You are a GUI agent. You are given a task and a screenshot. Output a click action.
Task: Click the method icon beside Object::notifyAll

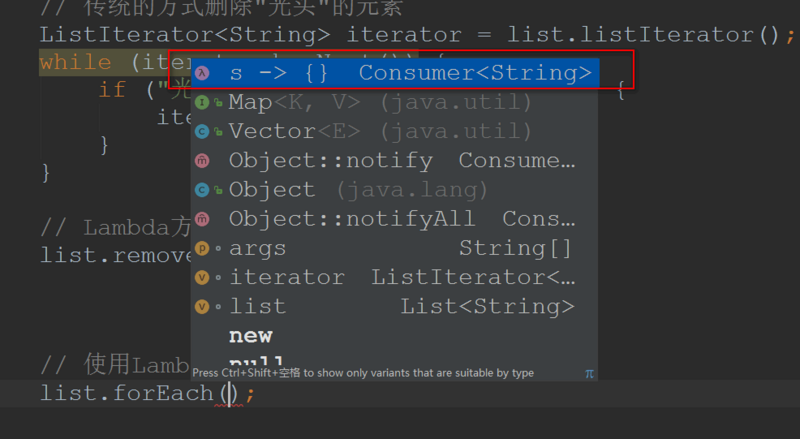point(201,218)
